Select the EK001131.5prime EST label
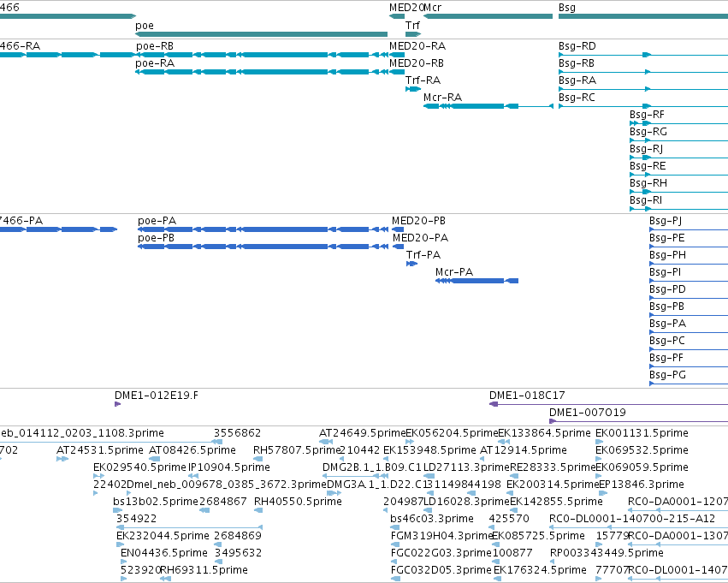This screenshot has width=728, height=583. 642,433
